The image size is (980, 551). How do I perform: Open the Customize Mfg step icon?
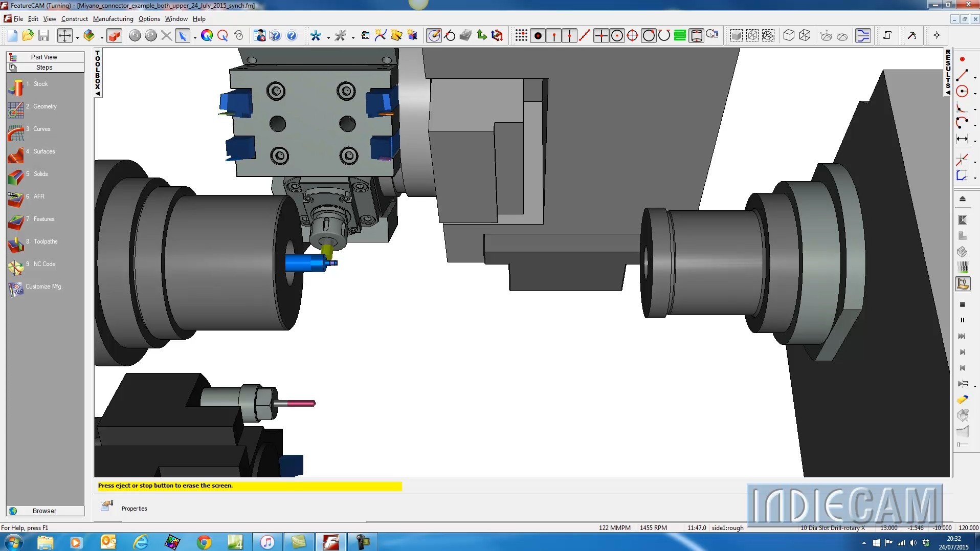pos(16,290)
